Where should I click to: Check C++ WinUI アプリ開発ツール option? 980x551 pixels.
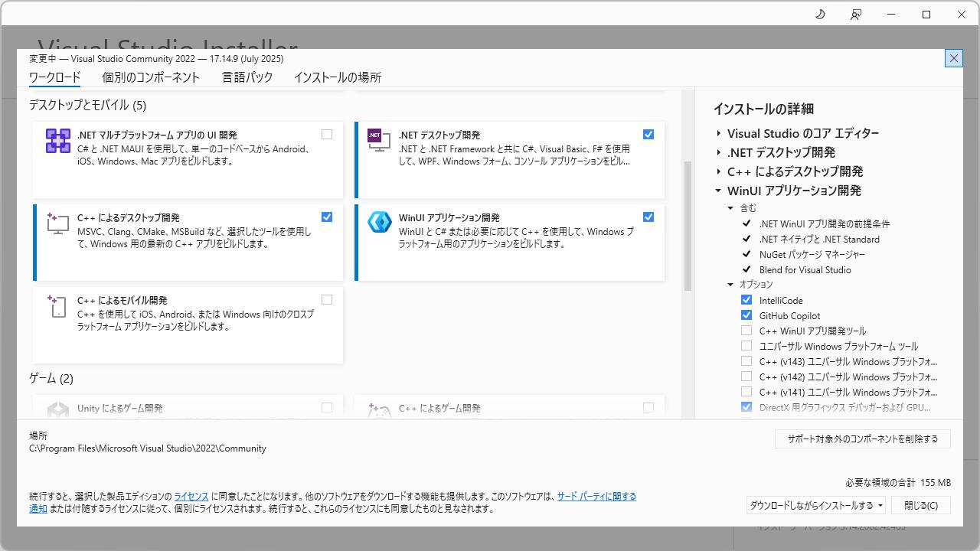(746, 331)
